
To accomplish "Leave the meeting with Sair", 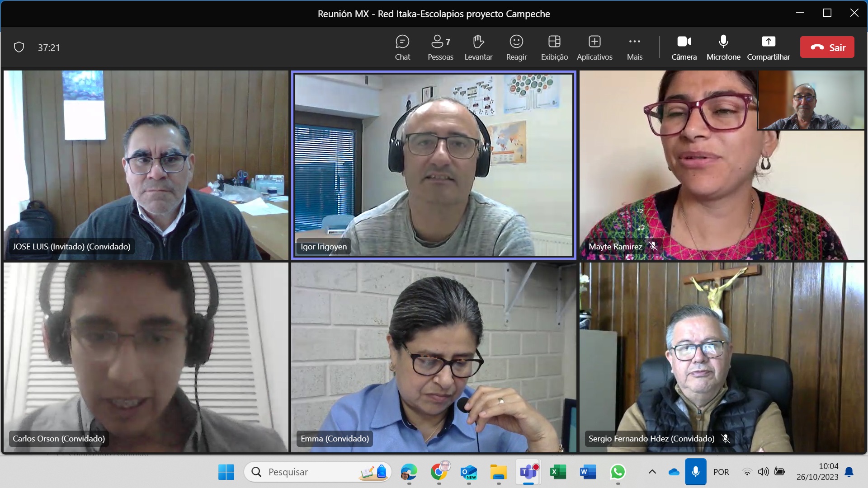I will coord(827,47).
